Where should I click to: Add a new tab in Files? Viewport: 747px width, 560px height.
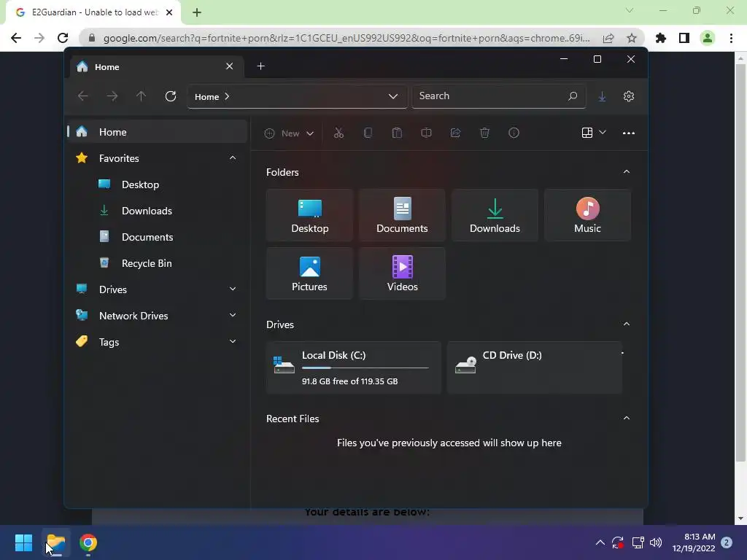click(260, 66)
